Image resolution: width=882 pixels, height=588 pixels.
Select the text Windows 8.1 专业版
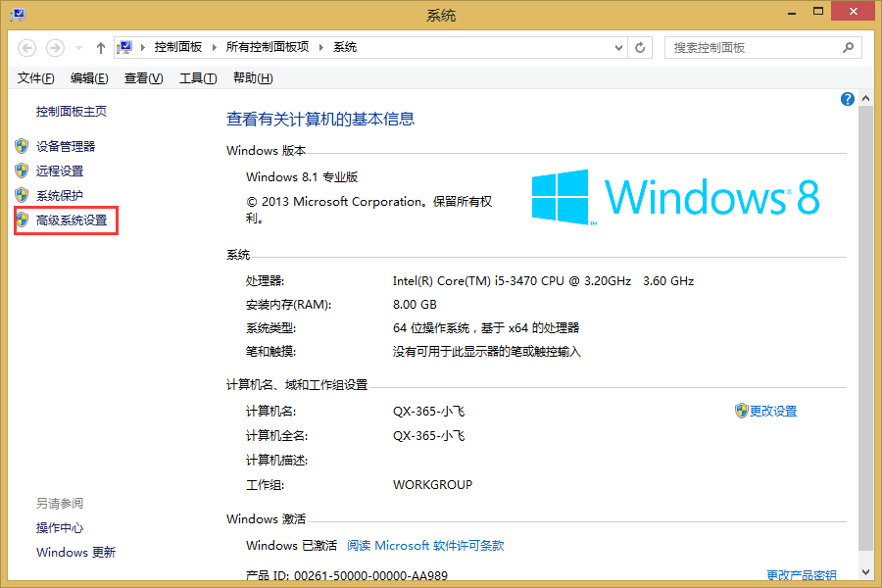click(x=302, y=177)
